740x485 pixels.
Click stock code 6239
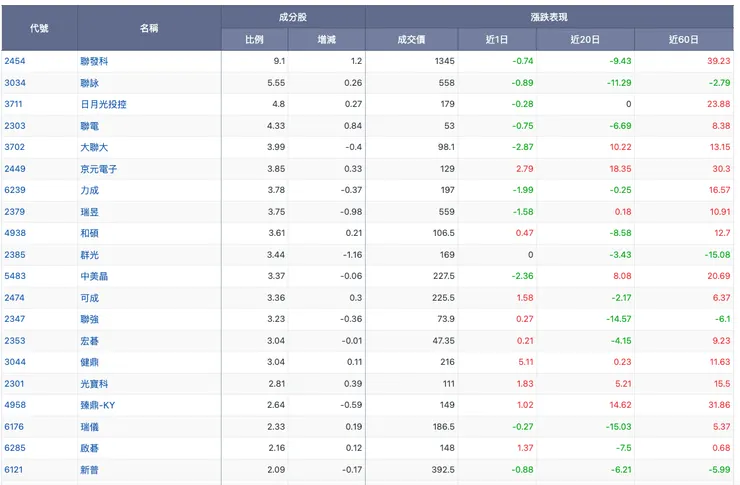15,190
